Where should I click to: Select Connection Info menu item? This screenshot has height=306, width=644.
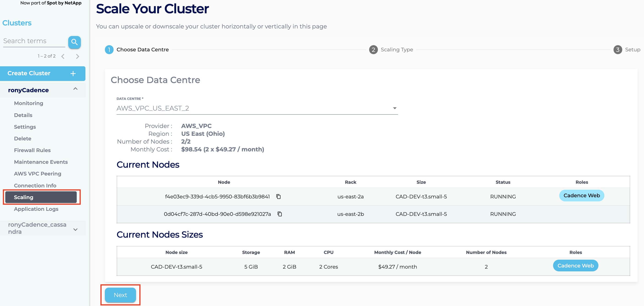35,186
